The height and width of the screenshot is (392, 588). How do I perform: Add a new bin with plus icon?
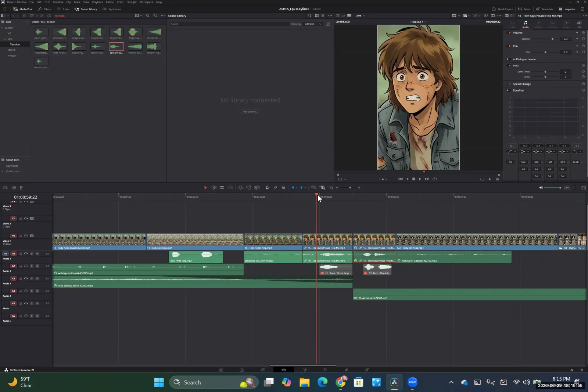pos(27,22)
